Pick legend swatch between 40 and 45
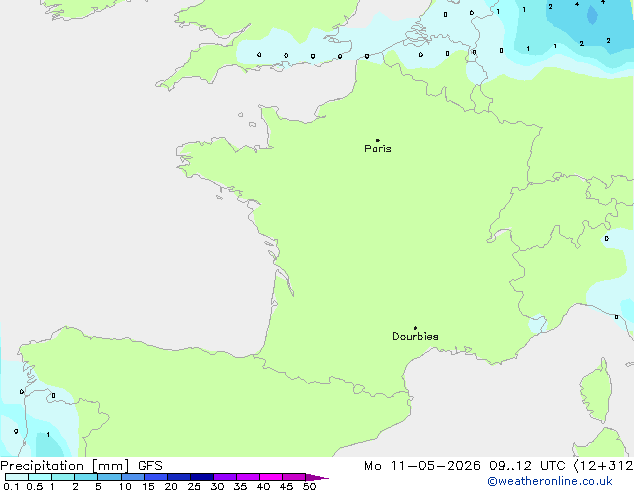This screenshot has height=490, width=634. click(271, 477)
